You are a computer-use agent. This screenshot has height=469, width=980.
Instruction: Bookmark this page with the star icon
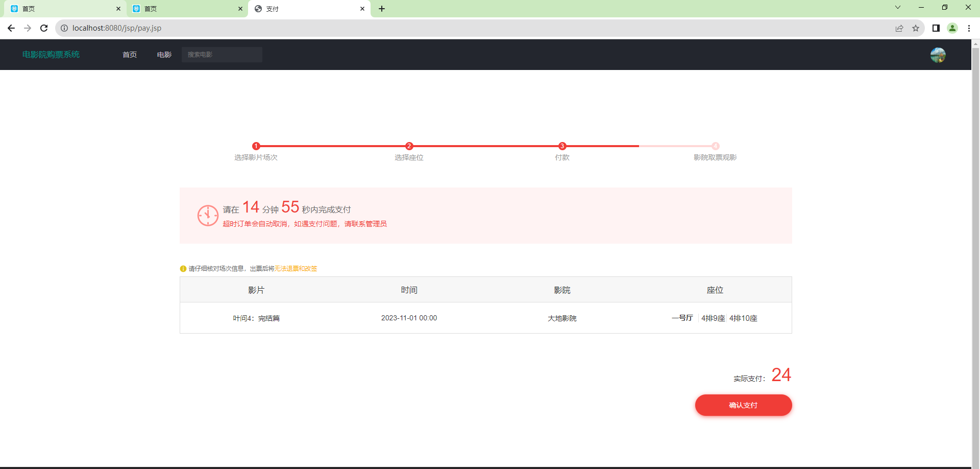[916, 28]
